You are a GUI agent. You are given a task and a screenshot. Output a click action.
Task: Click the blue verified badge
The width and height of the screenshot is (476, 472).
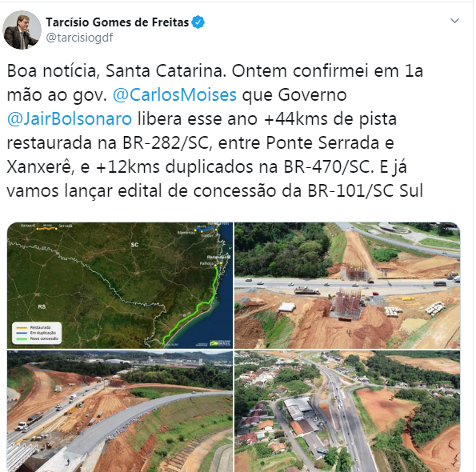198,22
